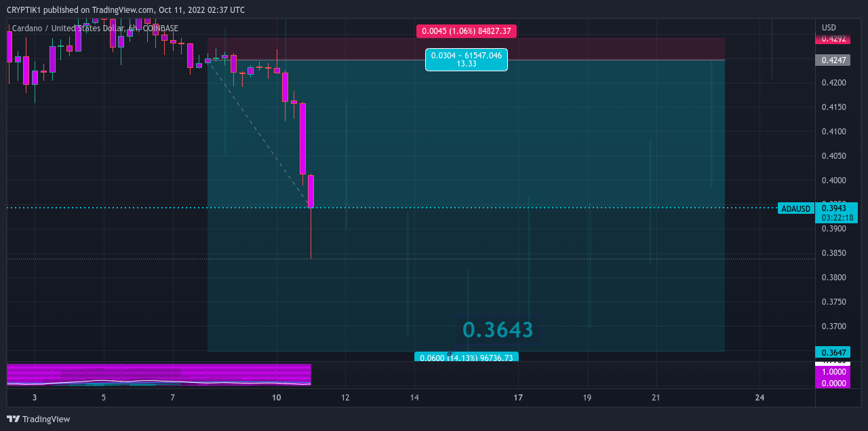The width and height of the screenshot is (868, 431).
Task: Click date 3 on the time axis
Action: point(35,398)
